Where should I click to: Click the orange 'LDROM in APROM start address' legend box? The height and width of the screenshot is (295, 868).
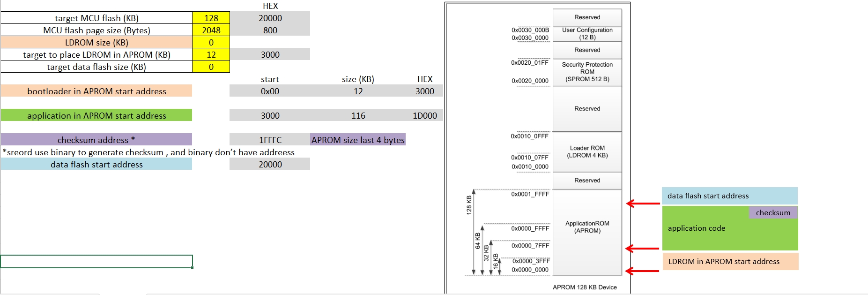click(730, 261)
